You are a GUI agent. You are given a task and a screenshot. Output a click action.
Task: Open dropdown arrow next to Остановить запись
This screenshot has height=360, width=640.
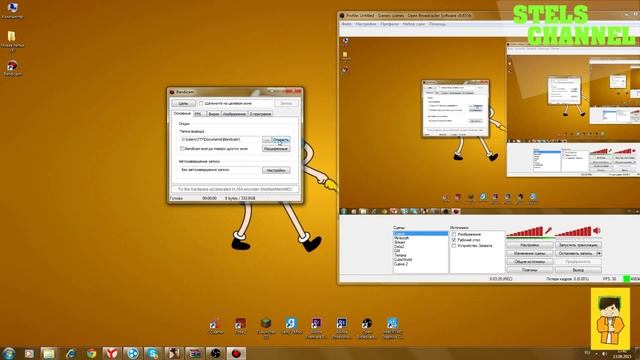coord(599,253)
